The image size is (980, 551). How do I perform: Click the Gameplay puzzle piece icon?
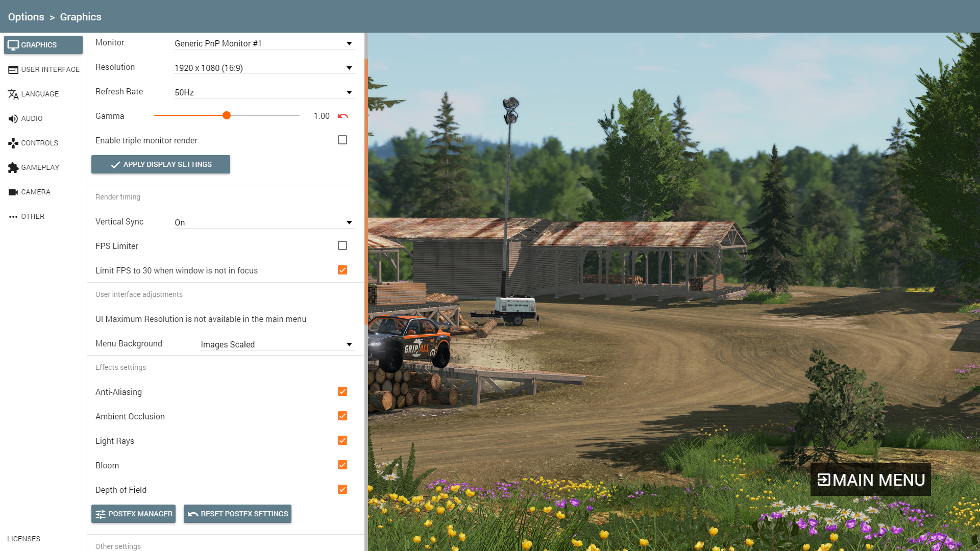click(x=13, y=167)
